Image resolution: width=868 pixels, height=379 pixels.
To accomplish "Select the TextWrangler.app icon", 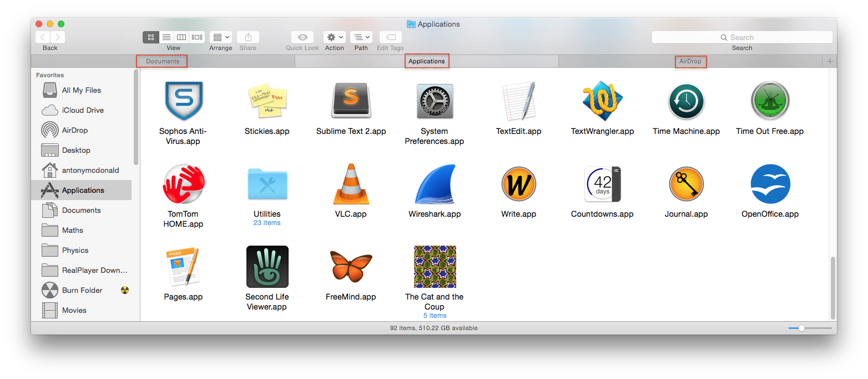I will [602, 101].
